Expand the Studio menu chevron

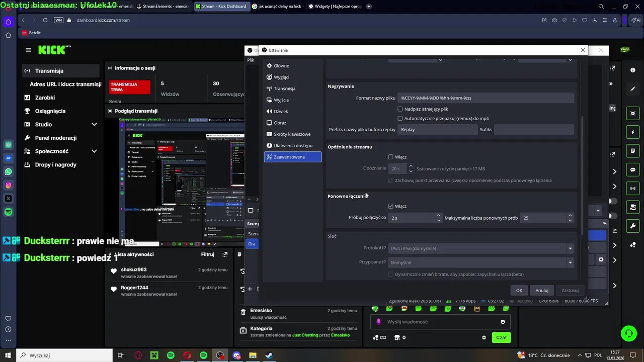pyautogui.click(x=94, y=124)
